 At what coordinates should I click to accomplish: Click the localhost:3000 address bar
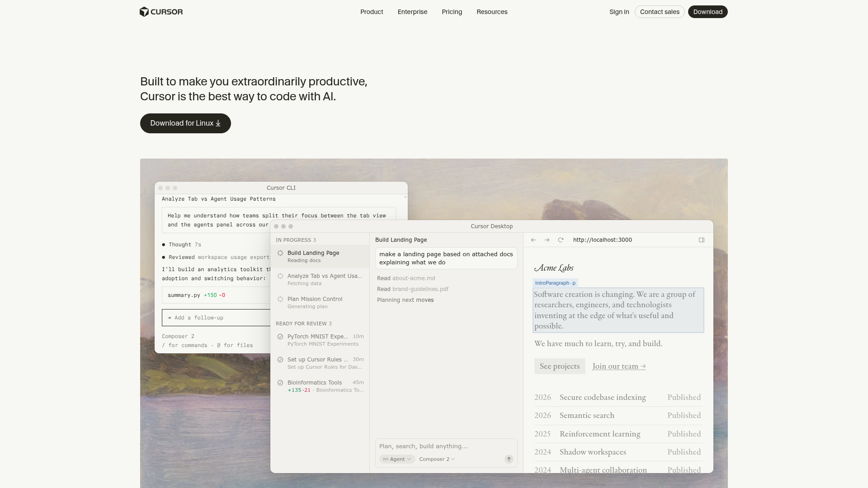(603, 240)
